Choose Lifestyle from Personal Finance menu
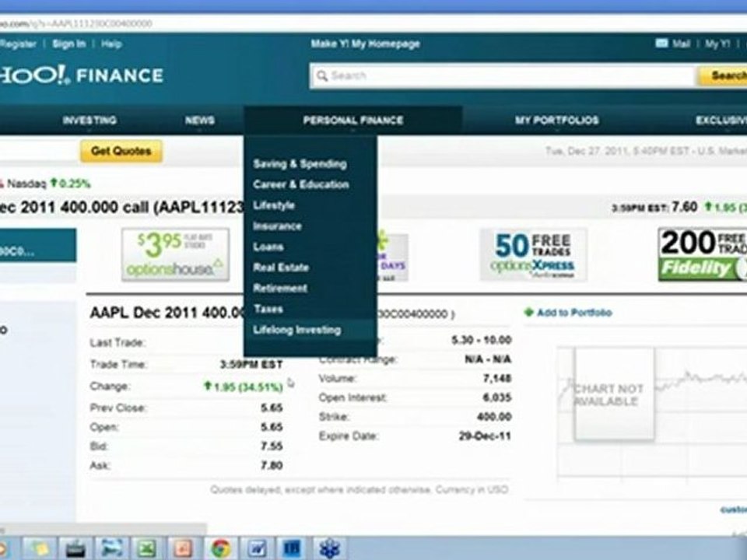This screenshot has width=747, height=560. coord(273,205)
